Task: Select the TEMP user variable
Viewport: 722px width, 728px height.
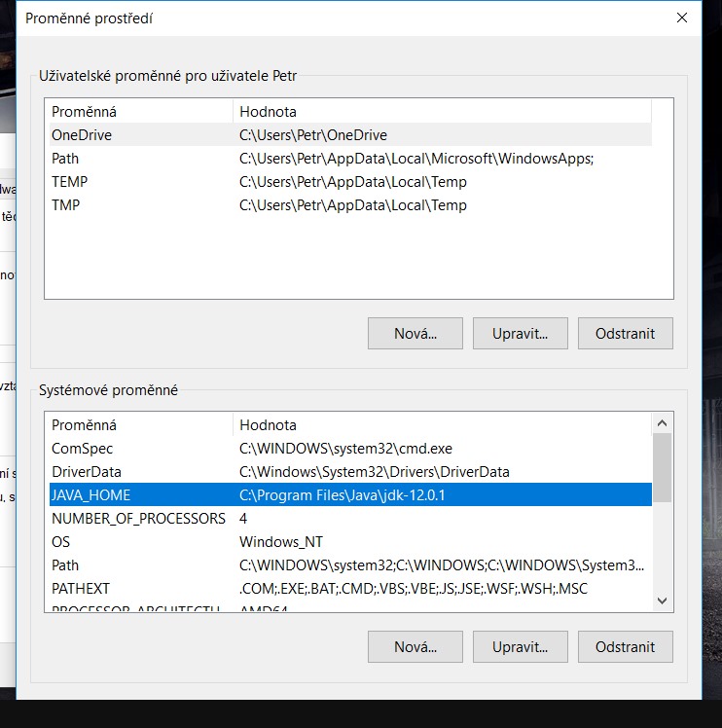Action: [x=70, y=182]
